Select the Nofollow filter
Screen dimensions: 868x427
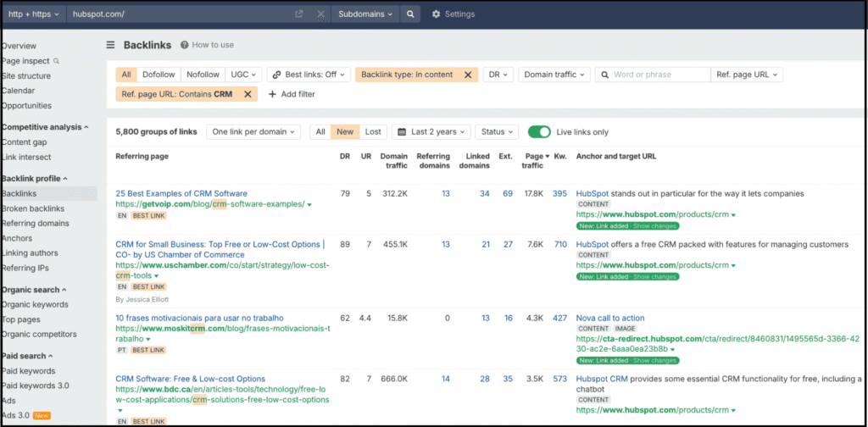click(203, 75)
